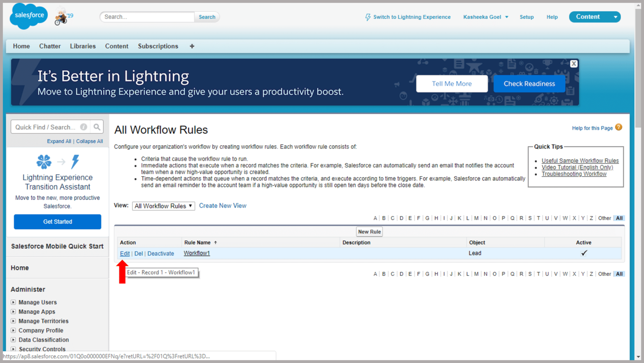Click the Classic clover icon in Transition Assistant
The width and height of the screenshot is (644, 363).
pos(44,162)
